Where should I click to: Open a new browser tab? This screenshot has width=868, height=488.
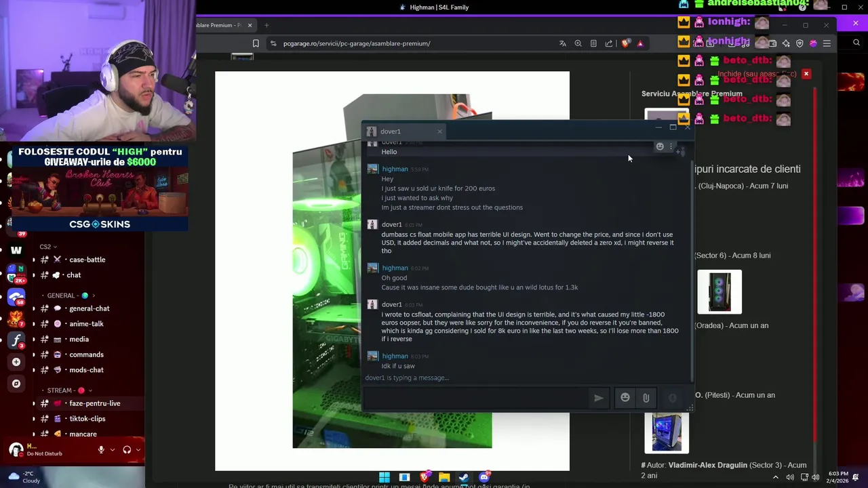pyautogui.click(x=267, y=25)
